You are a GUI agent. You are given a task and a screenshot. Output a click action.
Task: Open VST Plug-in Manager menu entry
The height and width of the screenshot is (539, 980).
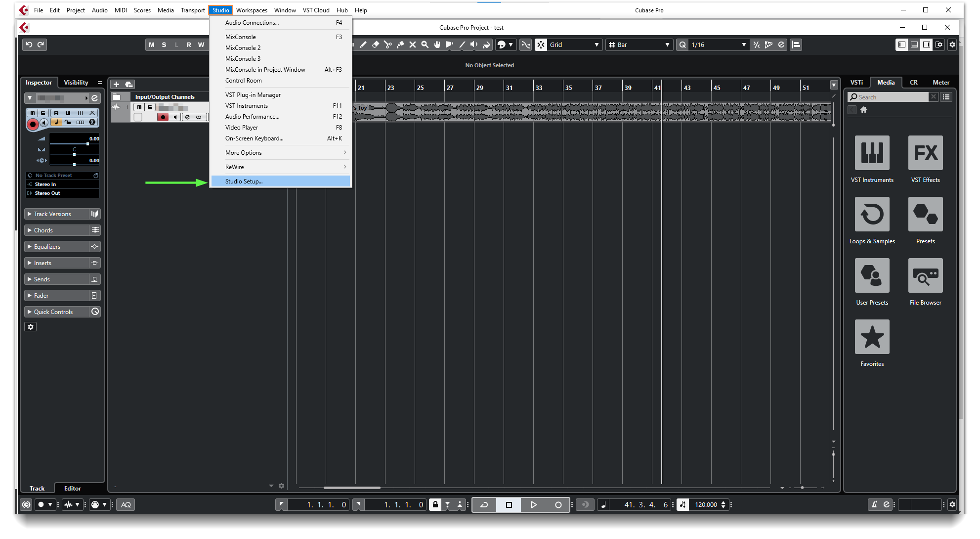tap(281, 95)
